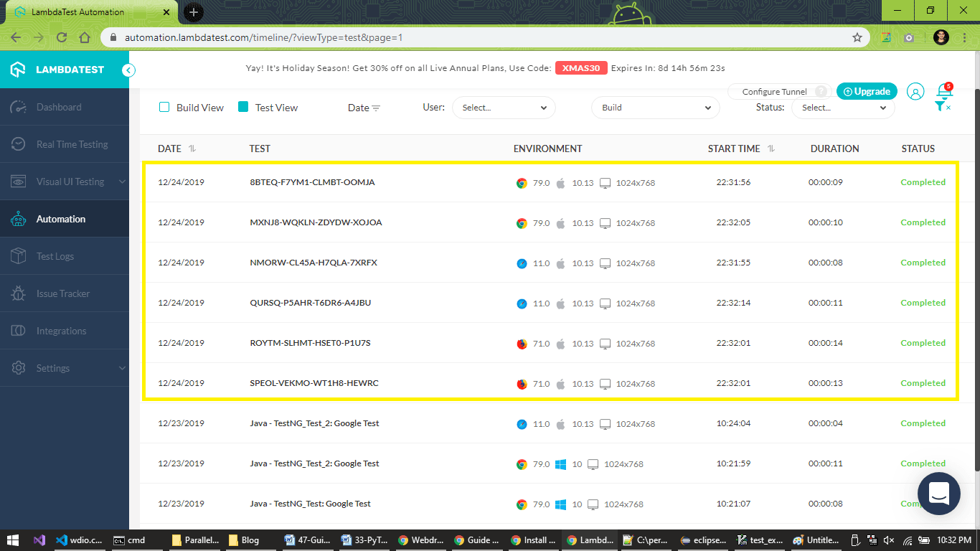Reload the page in browser

[x=62, y=37]
